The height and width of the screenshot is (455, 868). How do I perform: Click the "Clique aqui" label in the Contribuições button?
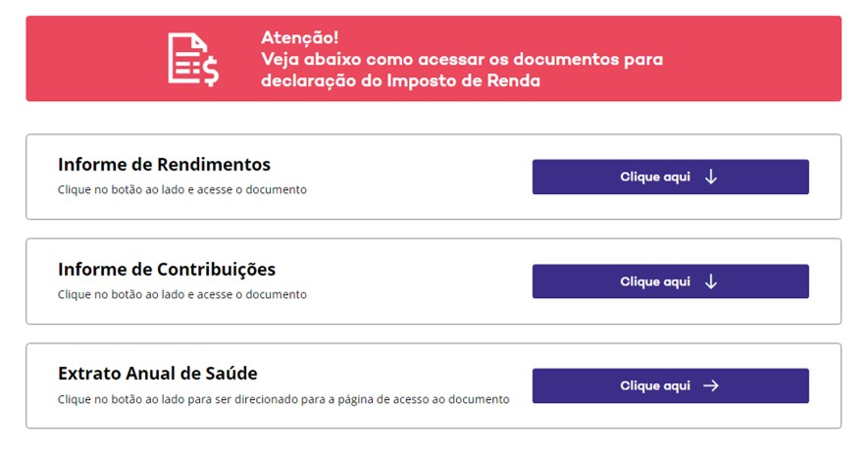[655, 281]
